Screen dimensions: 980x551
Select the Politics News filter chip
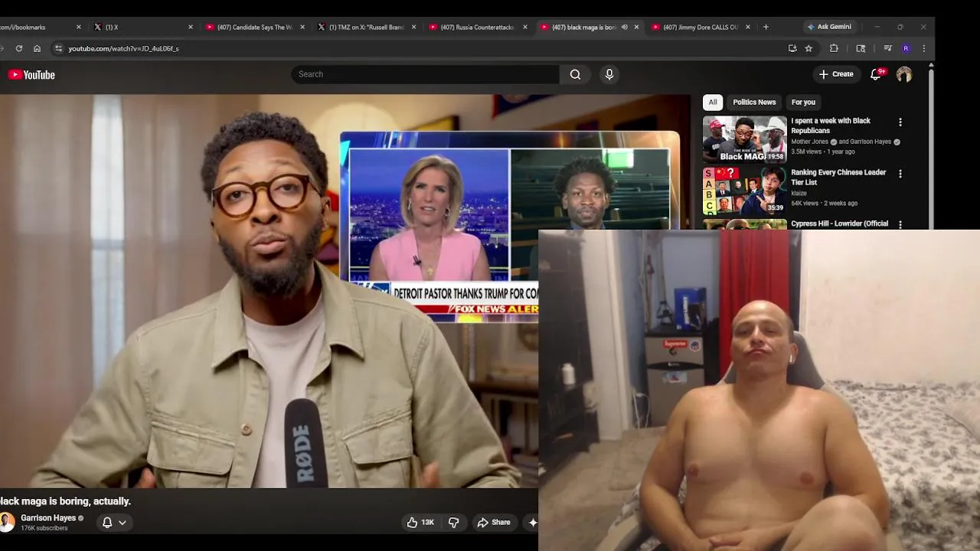tap(754, 102)
